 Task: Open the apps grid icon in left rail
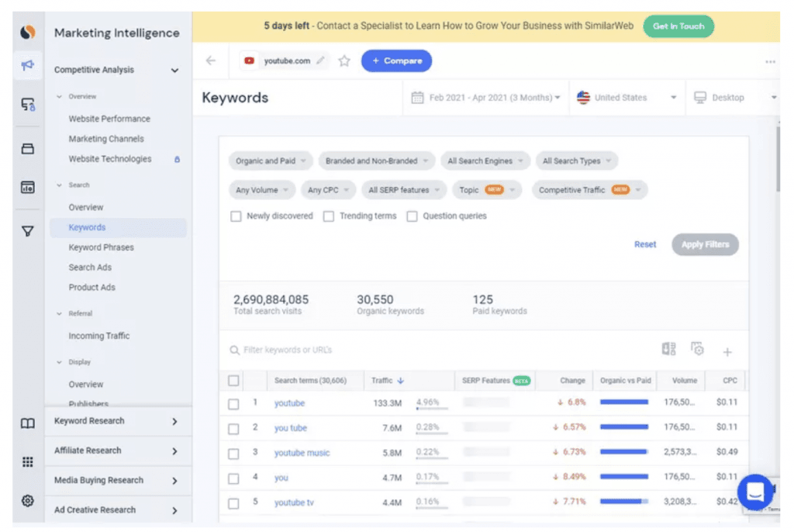pos(28,461)
